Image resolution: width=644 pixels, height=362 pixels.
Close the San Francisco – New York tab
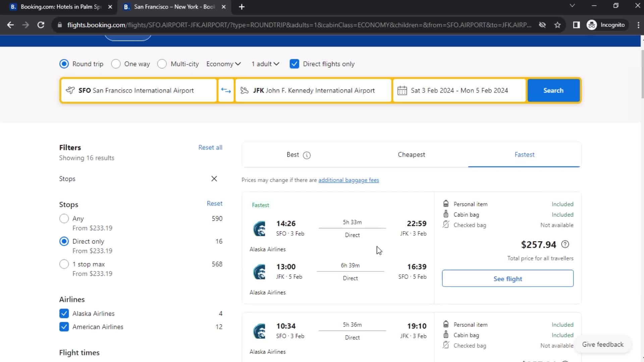224,7
